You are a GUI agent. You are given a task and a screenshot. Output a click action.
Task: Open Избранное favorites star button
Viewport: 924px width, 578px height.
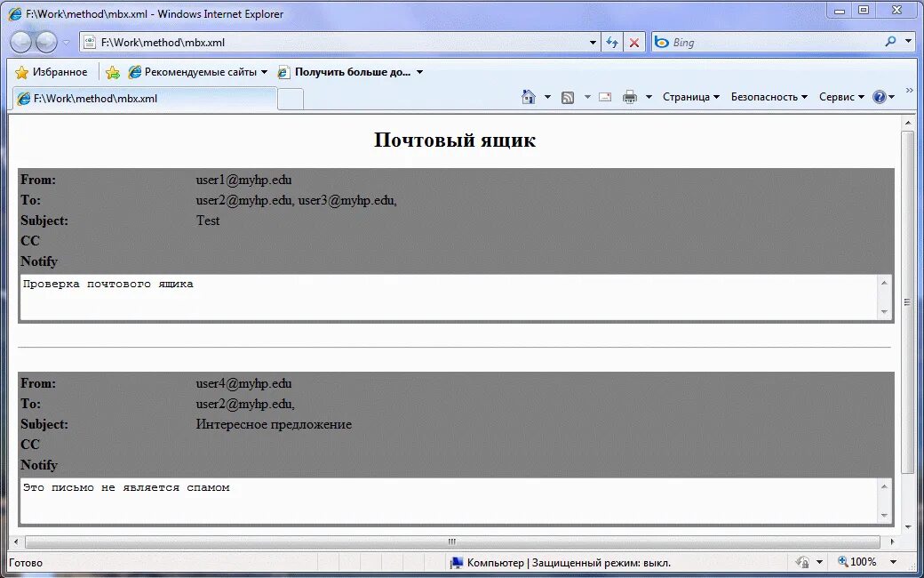[x=52, y=72]
